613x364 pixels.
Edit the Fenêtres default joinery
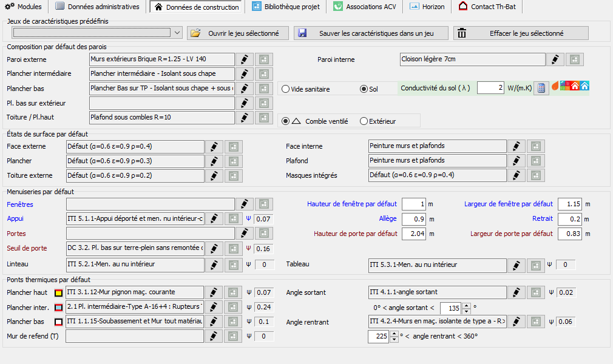click(245, 204)
